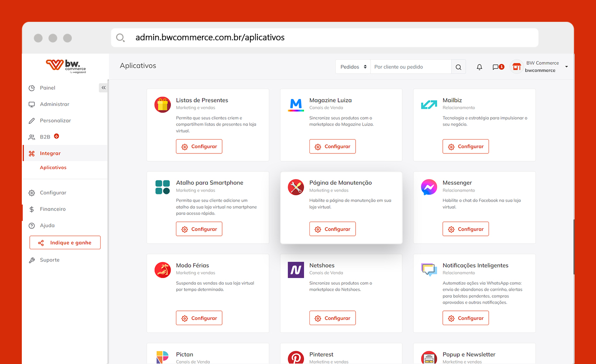Click the Ajuda question mark icon
This screenshot has height=364, width=596.
[31, 225]
